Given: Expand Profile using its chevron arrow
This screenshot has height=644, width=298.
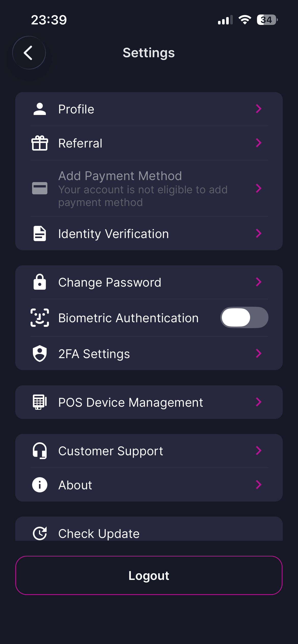Looking at the screenshot, I should click(x=259, y=109).
